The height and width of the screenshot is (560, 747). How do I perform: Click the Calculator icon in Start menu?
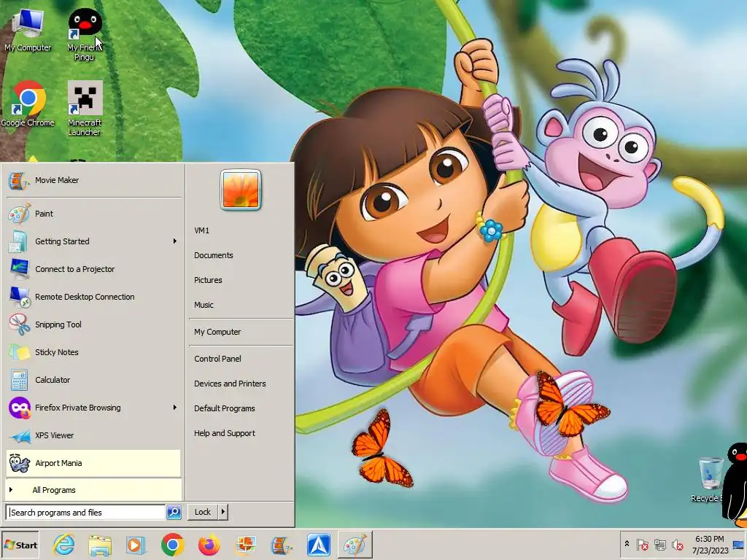tap(20, 380)
